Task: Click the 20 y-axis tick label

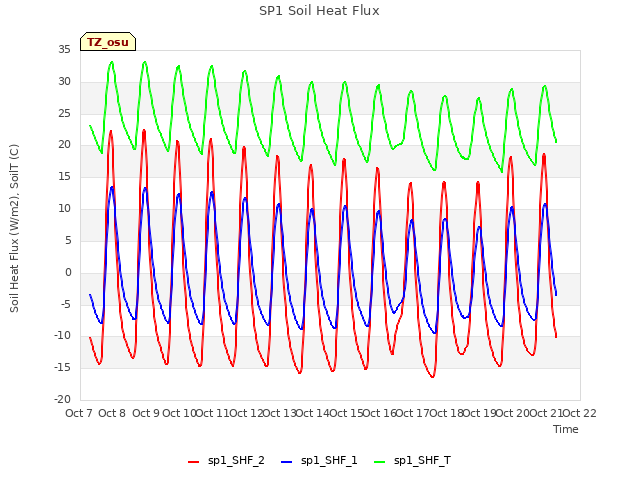Action: pos(64,145)
